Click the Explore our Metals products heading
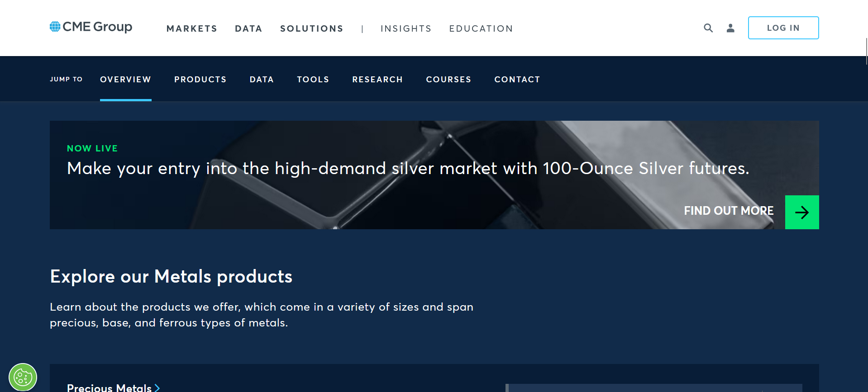The width and height of the screenshot is (868, 392). pos(171,277)
